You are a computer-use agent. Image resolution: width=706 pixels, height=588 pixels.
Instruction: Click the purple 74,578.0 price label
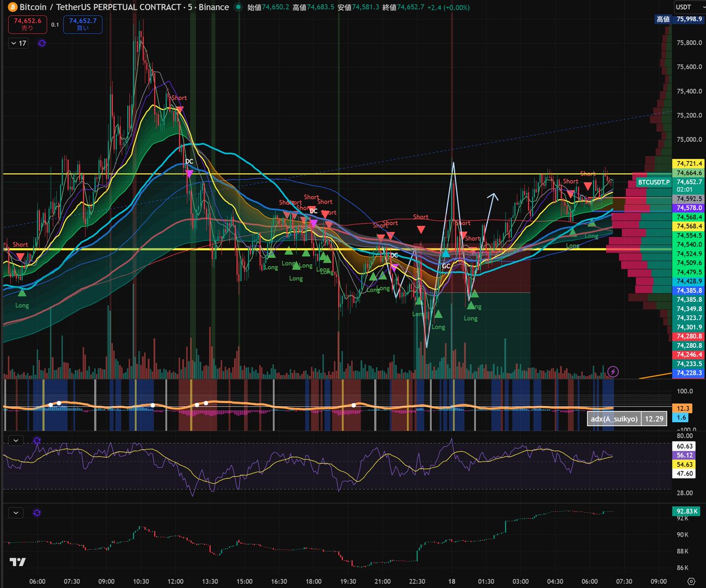689,208
